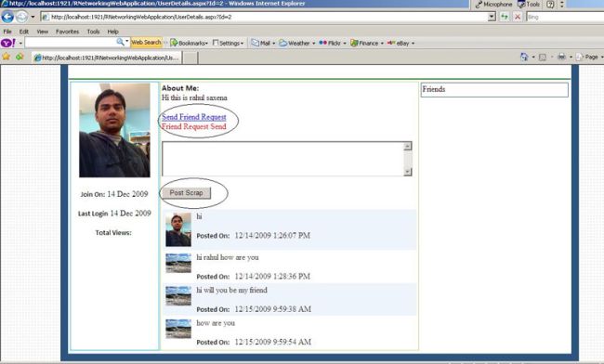Click the Friends panel header

click(494, 90)
